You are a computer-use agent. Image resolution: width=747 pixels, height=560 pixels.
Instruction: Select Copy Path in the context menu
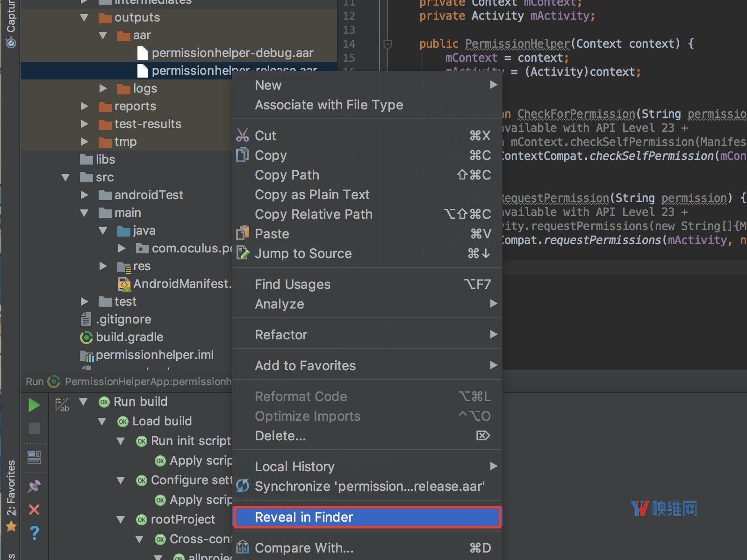[x=287, y=175]
